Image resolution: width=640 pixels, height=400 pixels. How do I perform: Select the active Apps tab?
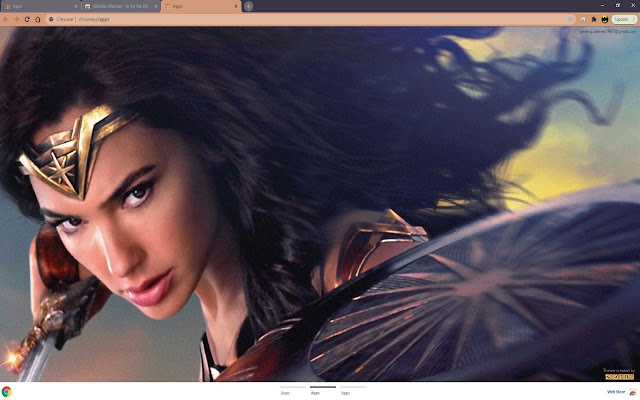click(201, 7)
